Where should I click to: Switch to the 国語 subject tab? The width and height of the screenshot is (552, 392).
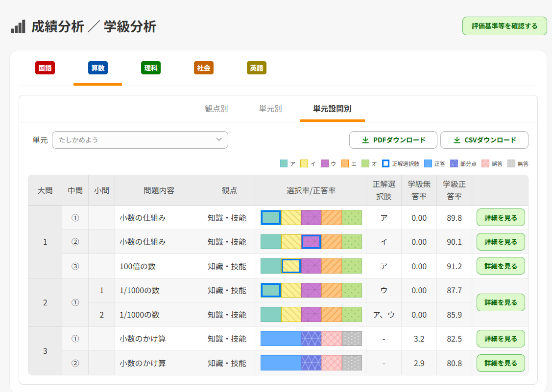(x=45, y=68)
